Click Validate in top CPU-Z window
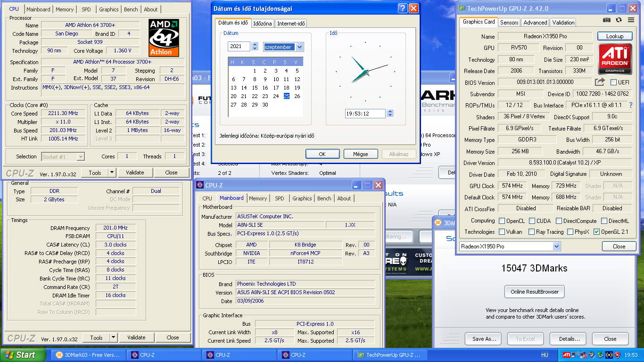 [x=135, y=173]
